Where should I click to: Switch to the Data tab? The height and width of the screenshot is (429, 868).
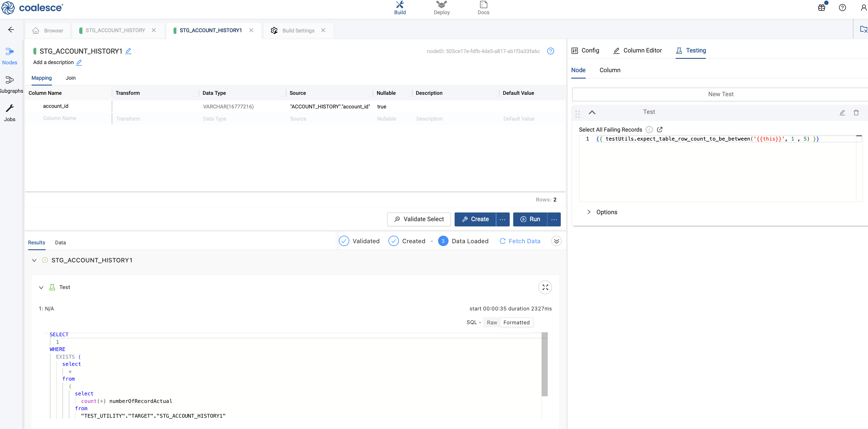click(x=60, y=242)
